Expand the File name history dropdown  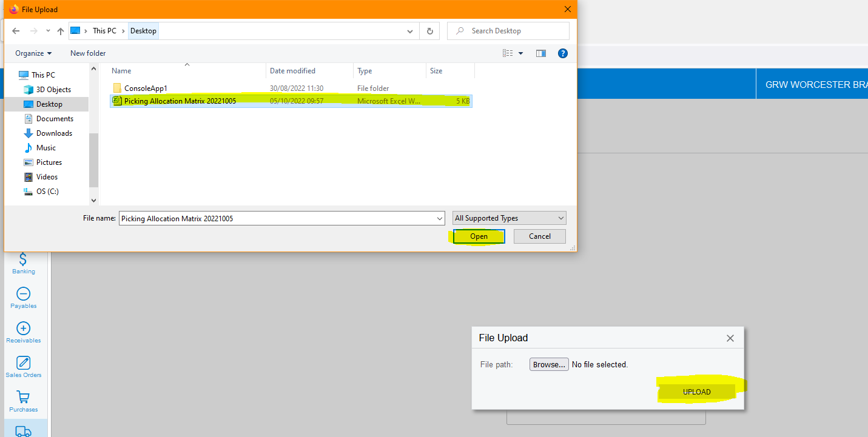click(x=440, y=218)
